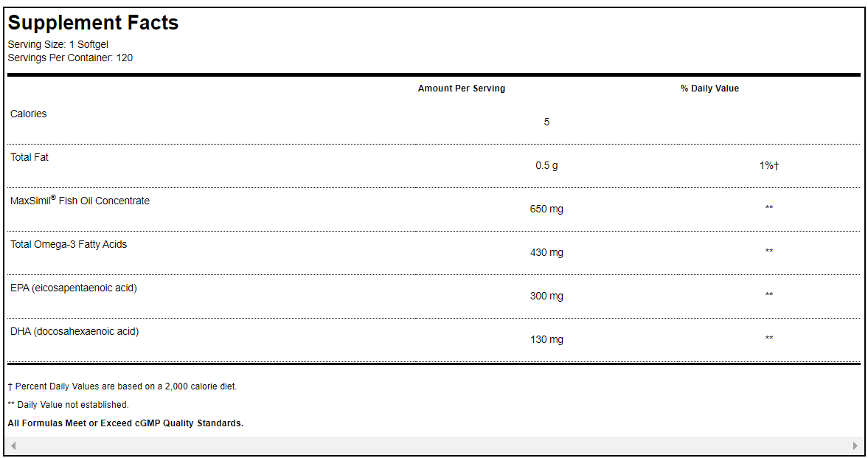Select the Calories row label
Image resolution: width=868 pixels, height=458 pixels.
pos(28,114)
